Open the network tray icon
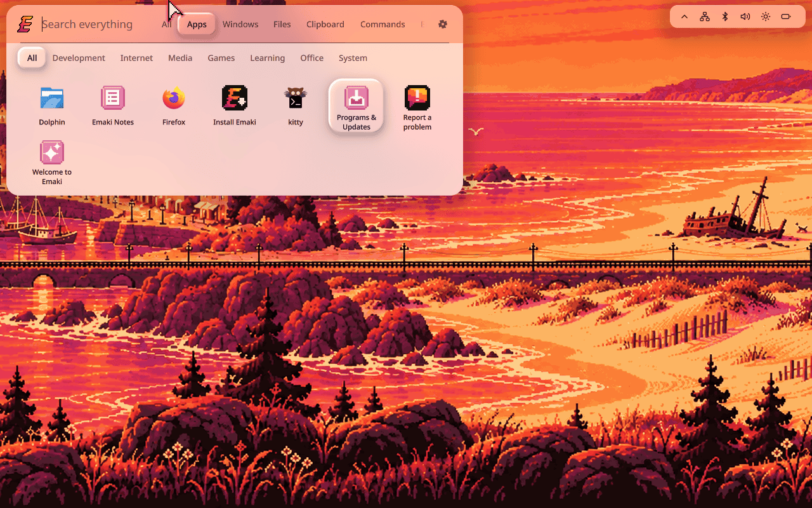Screen dimensions: 812x508 coord(705,17)
